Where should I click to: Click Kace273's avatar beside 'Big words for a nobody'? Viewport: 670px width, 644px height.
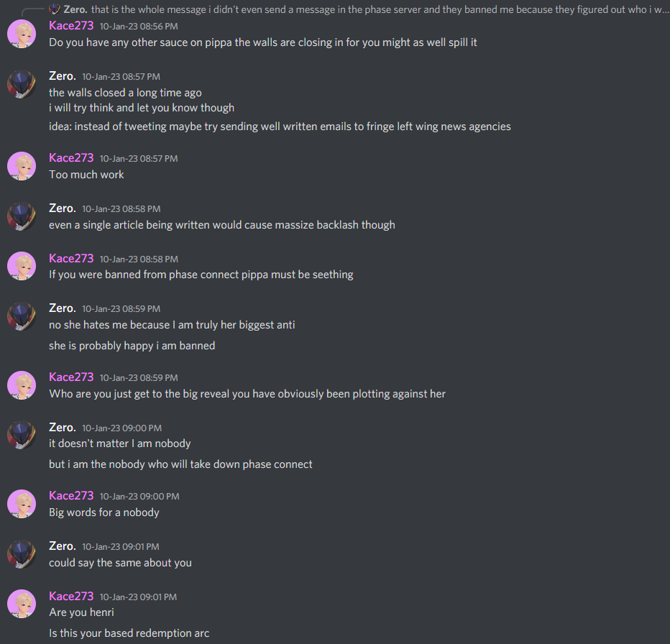pyautogui.click(x=22, y=505)
